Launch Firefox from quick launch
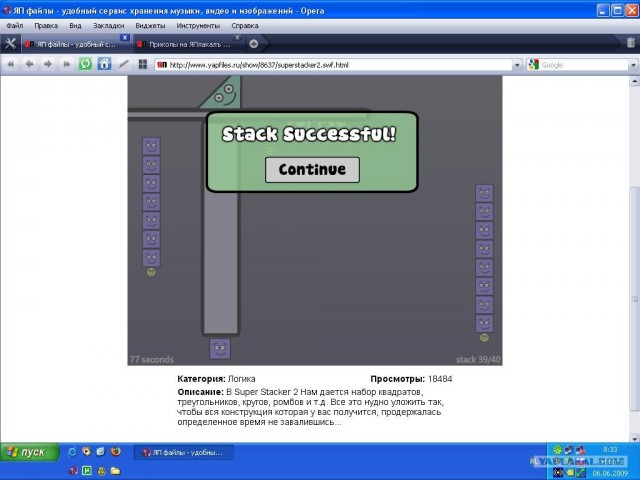This screenshot has height=480, width=640. (x=116, y=451)
